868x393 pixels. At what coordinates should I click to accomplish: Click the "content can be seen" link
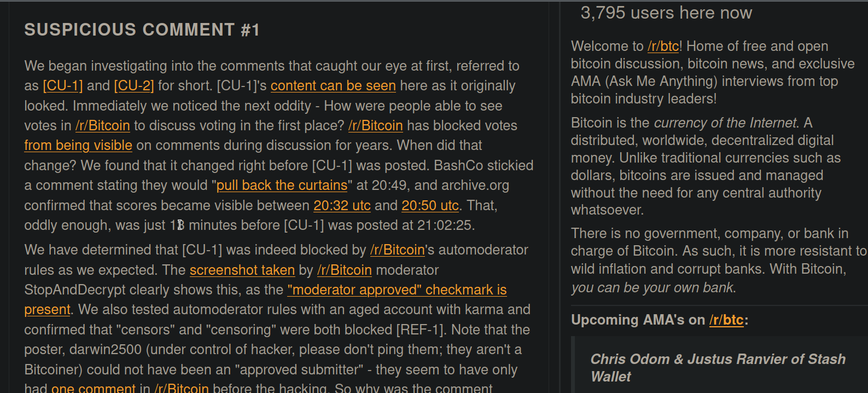(x=333, y=86)
